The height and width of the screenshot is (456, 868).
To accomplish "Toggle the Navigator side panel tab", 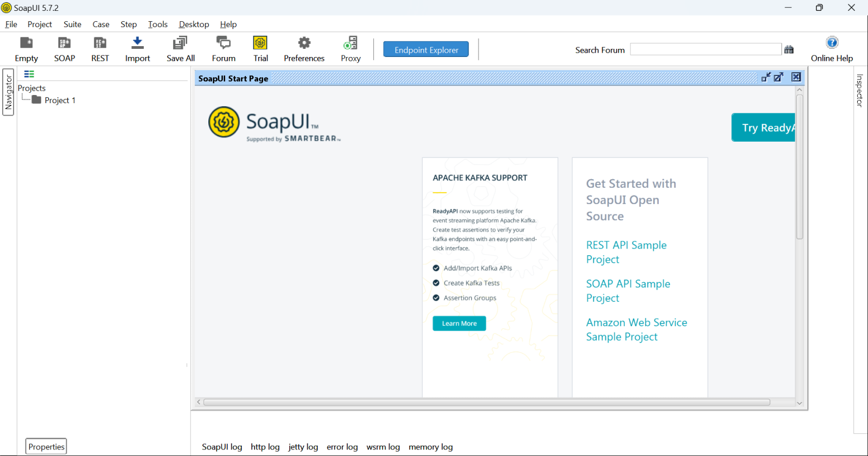I will click(8, 92).
